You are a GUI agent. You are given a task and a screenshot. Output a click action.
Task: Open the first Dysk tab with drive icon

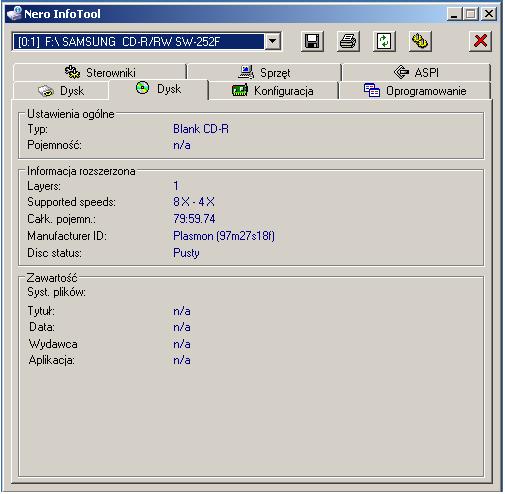pos(61,91)
